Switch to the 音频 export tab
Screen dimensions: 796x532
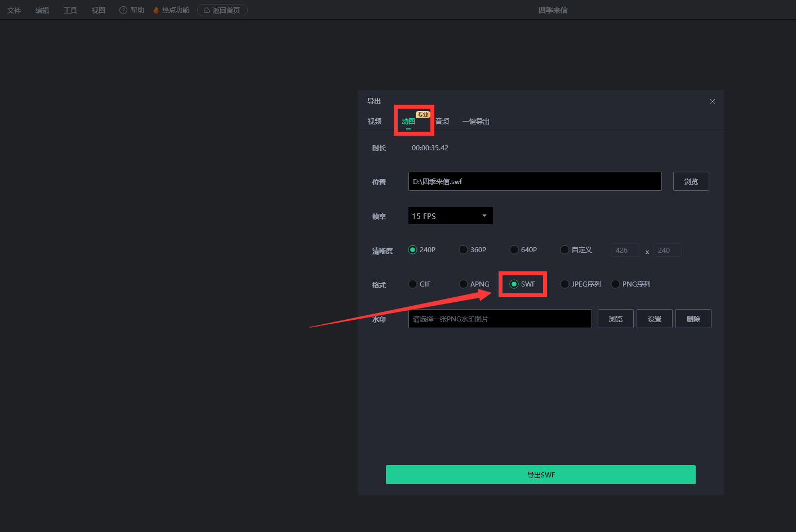pos(442,122)
